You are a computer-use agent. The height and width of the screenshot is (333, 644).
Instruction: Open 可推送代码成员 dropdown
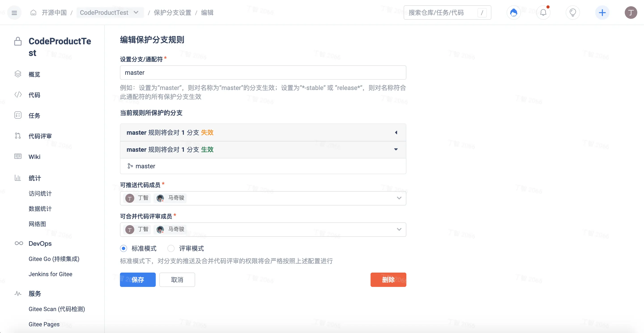[x=398, y=198]
